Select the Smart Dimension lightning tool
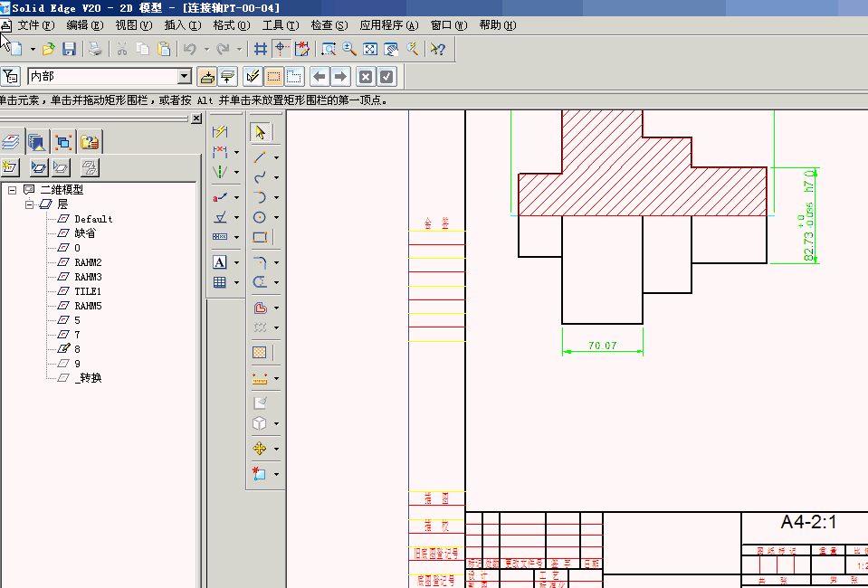This screenshot has width=868, height=588. click(x=220, y=132)
